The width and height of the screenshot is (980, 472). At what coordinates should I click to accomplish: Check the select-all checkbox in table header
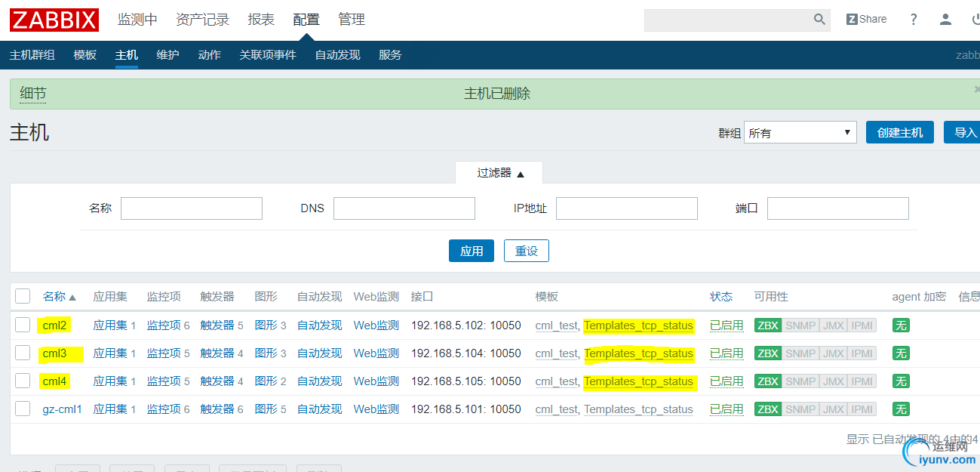[x=22, y=296]
